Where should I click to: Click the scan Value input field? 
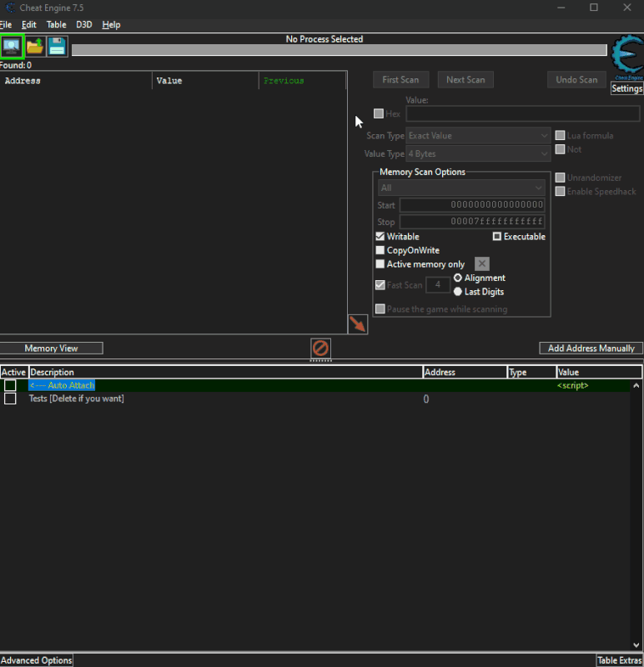point(523,113)
